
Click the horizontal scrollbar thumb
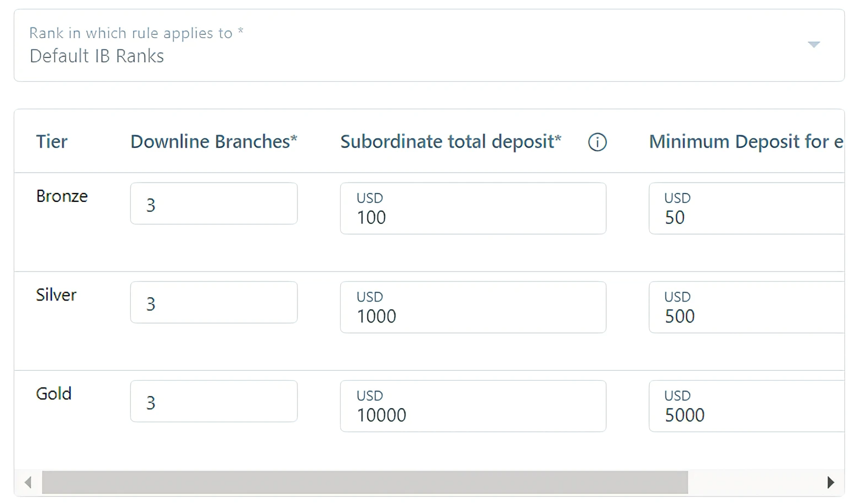[x=364, y=483]
